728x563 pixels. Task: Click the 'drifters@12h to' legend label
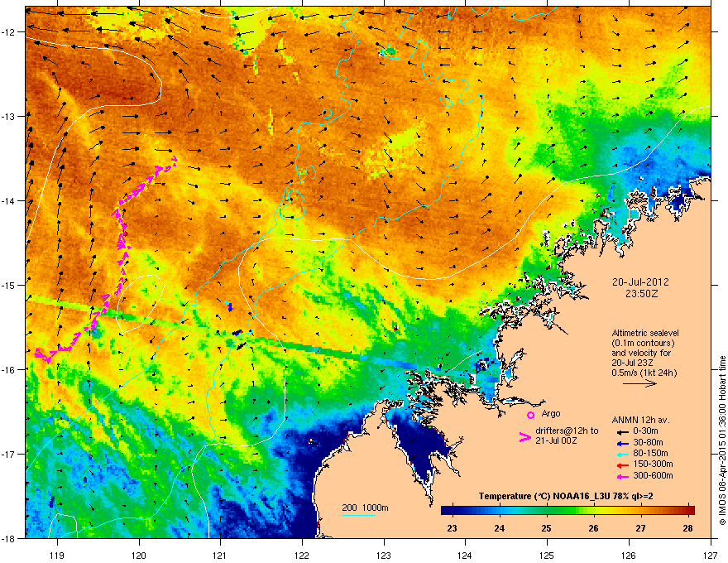[567, 431]
